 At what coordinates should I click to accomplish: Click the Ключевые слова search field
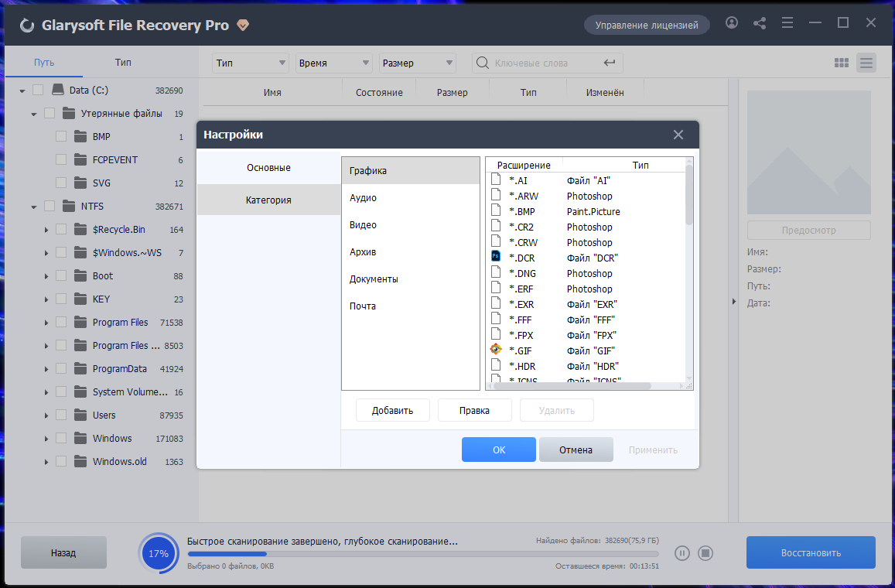(x=547, y=63)
